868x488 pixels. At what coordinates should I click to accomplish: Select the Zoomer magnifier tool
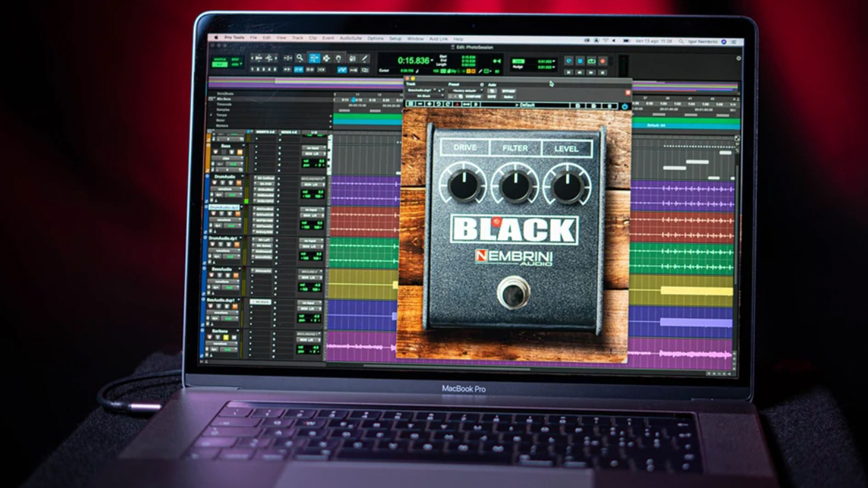point(300,58)
